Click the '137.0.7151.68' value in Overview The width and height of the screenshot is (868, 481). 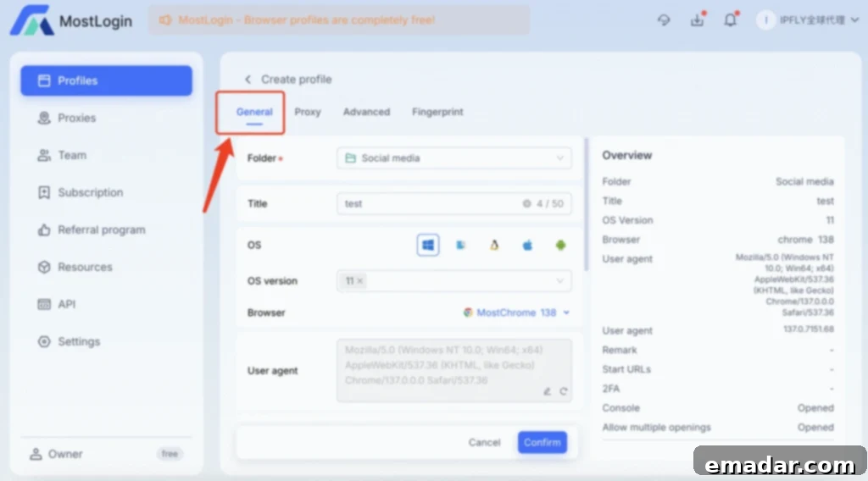[x=808, y=329]
